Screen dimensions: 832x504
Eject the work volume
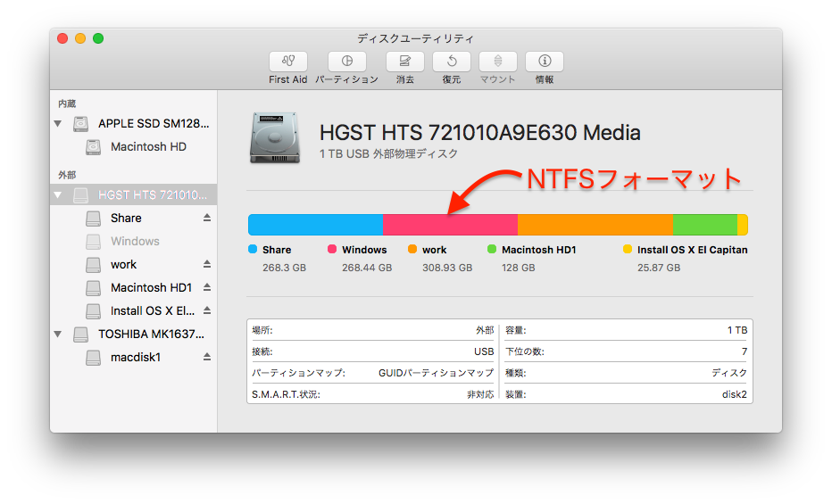pos(207,264)
